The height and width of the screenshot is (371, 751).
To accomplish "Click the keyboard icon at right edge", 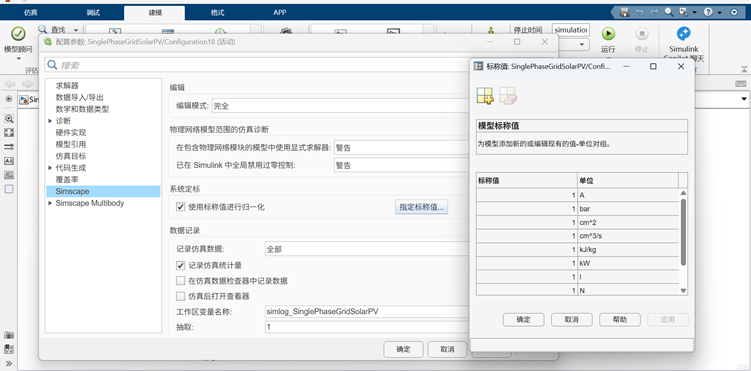I will pos(740,84).
